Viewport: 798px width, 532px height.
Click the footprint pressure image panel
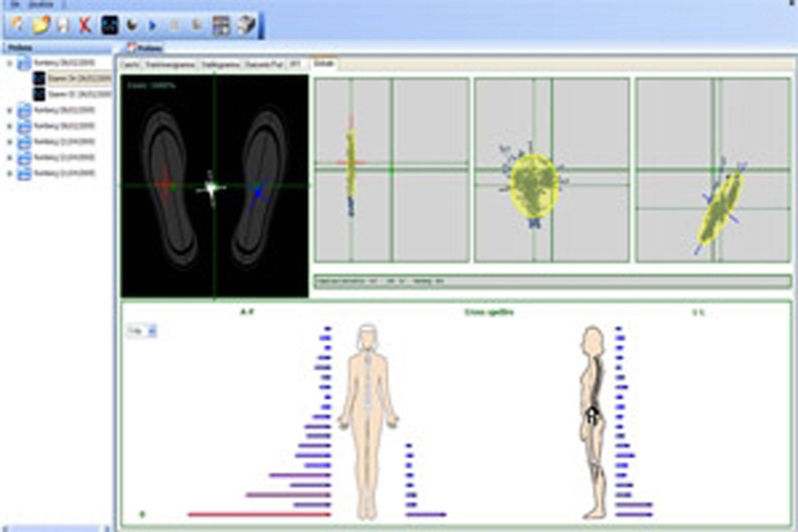pyautogui.click(x=215, y=186)
